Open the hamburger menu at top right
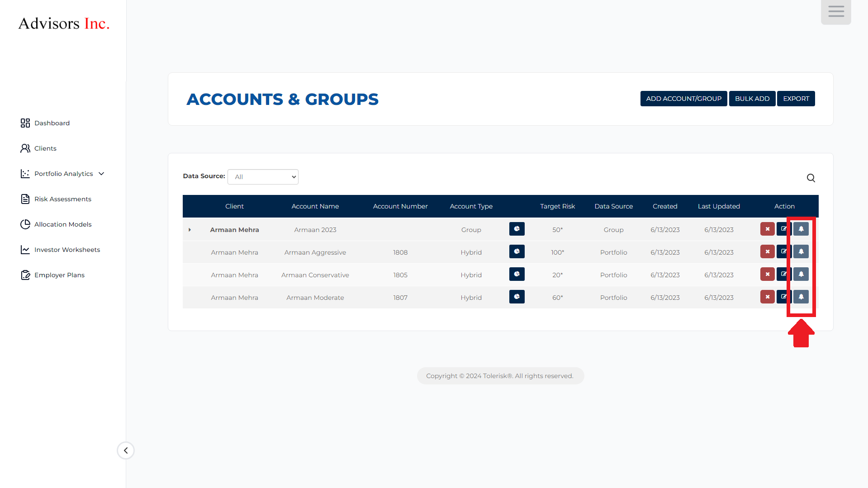This screenshot has height=488, width=868. point(835,12)
